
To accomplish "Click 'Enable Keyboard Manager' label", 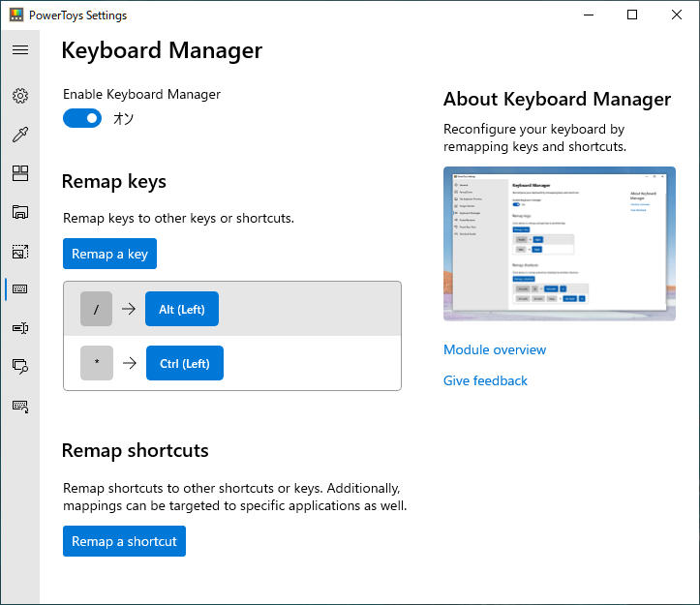I will pos(141,94).
